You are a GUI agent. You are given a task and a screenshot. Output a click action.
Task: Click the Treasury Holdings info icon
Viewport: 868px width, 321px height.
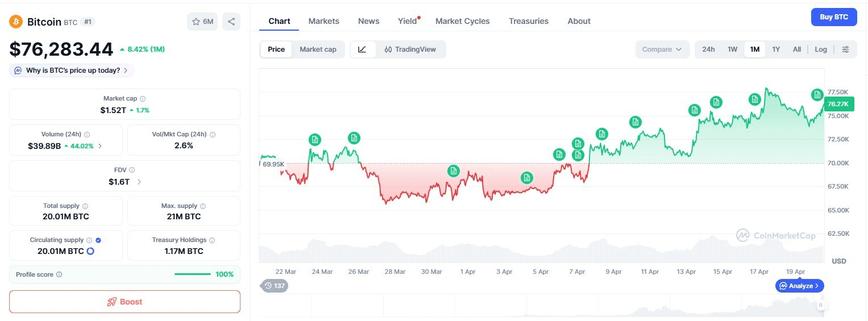point(212,240)
